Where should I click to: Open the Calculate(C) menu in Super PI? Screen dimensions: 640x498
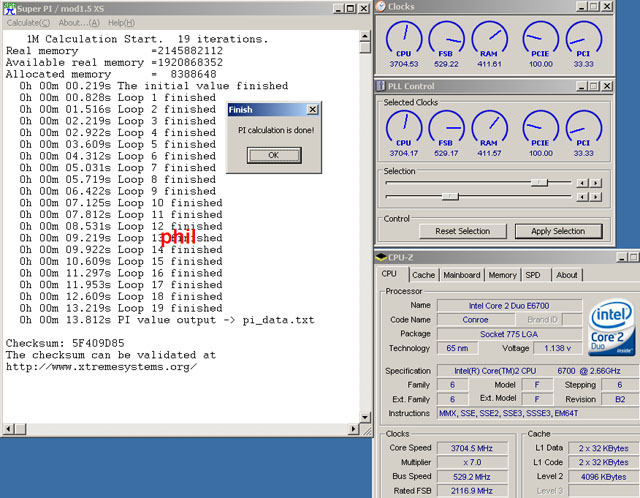(x=28, y=23)
